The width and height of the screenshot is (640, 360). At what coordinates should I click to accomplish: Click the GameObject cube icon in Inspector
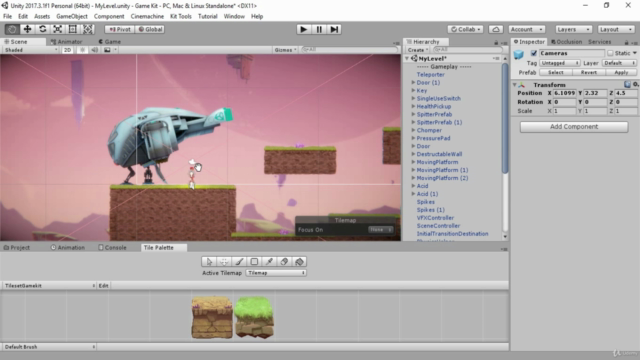(x=519, y=54)
